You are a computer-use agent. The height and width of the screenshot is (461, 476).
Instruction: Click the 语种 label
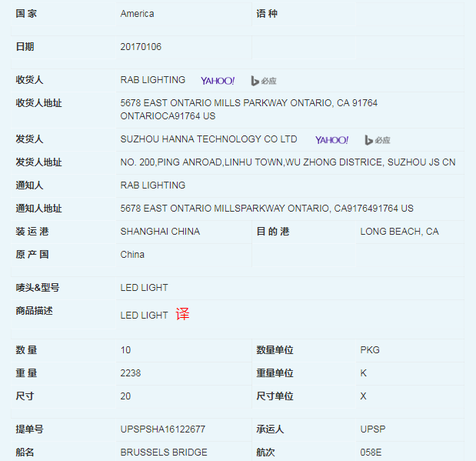click(267, 14)
